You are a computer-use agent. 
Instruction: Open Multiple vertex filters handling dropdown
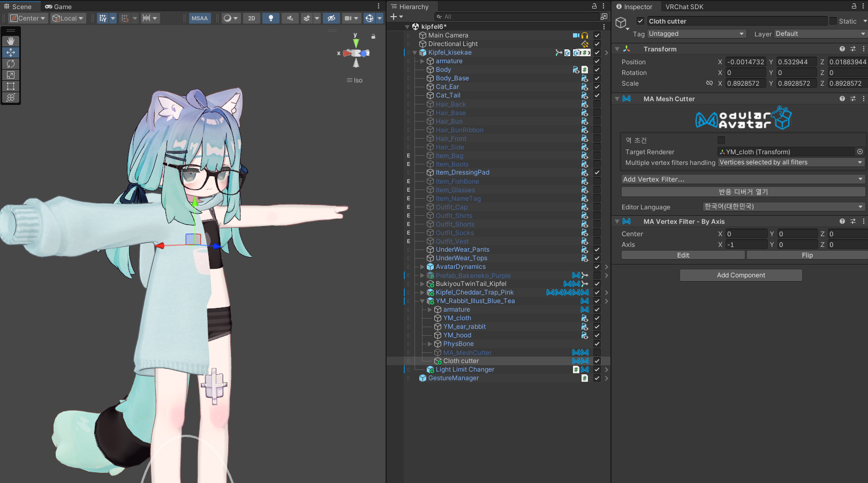(791, 162)
